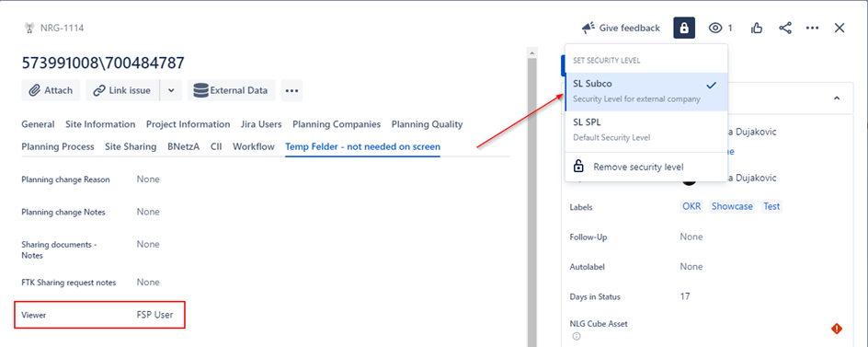The height and width of the screenshot is (347, 868).
Task: Click the eye watch icon
Action: (715, 28)
